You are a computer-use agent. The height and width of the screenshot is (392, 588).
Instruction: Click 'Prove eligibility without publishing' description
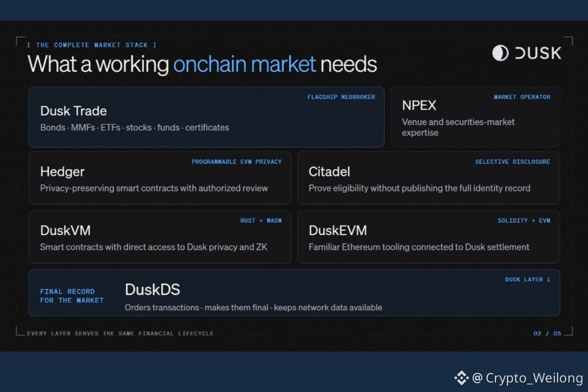419,188
